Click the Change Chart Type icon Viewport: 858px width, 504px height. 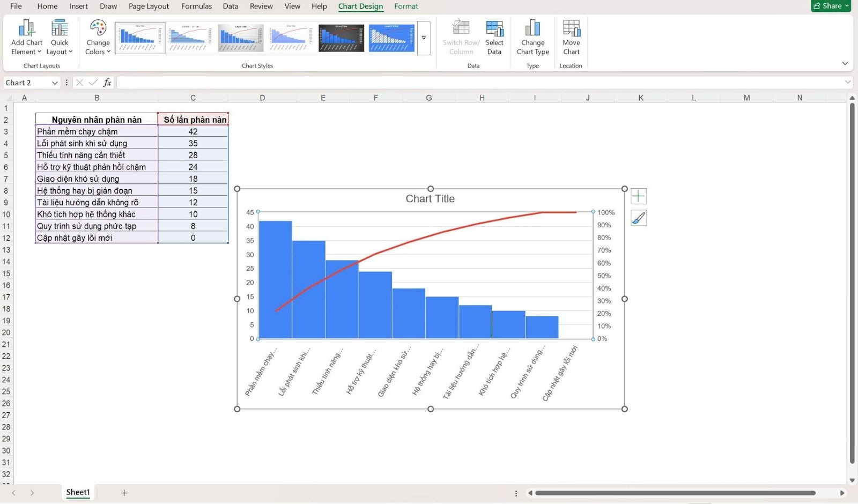532,28
